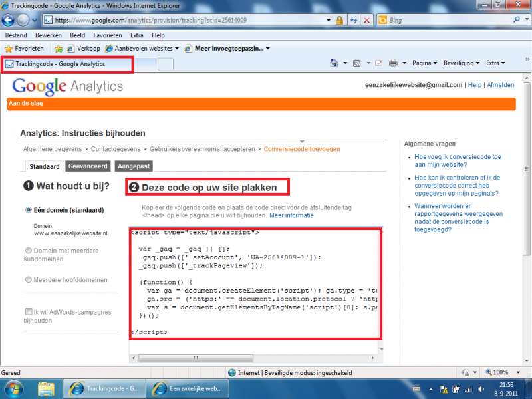
Task: Click the browser Back arrow button
Action: click(10, 20)
